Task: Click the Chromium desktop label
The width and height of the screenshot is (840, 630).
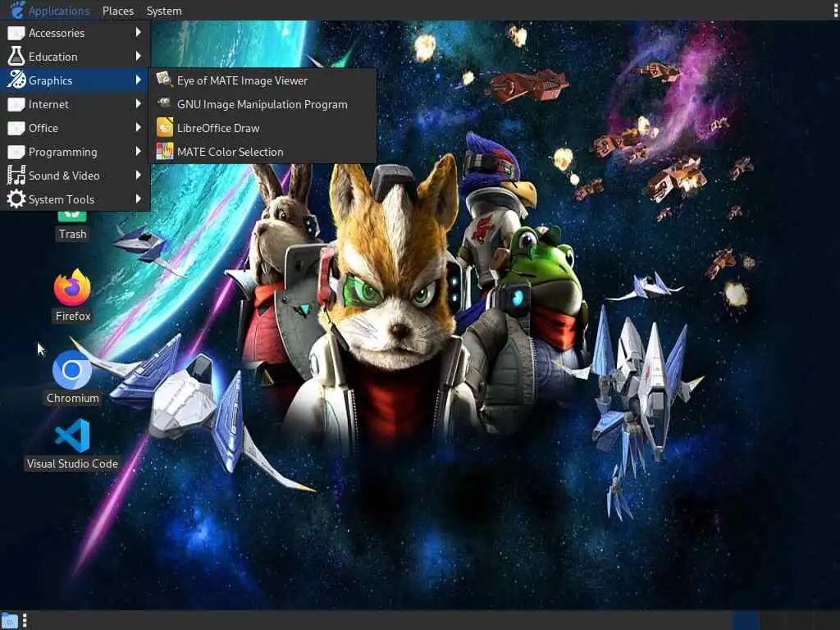Action: point(72,398)
